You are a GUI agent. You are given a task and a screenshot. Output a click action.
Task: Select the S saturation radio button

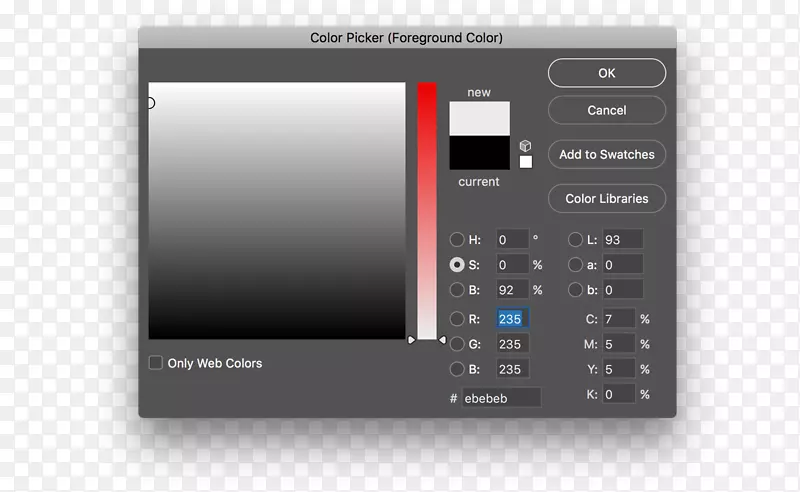457,265
